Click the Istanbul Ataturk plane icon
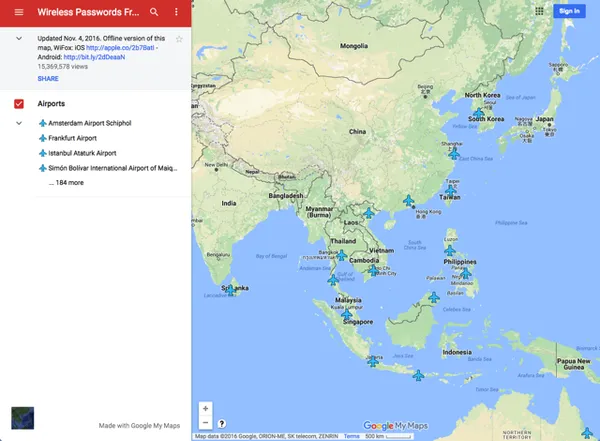Viewport: 600px width, 441px height. click(x=43, y=153)
